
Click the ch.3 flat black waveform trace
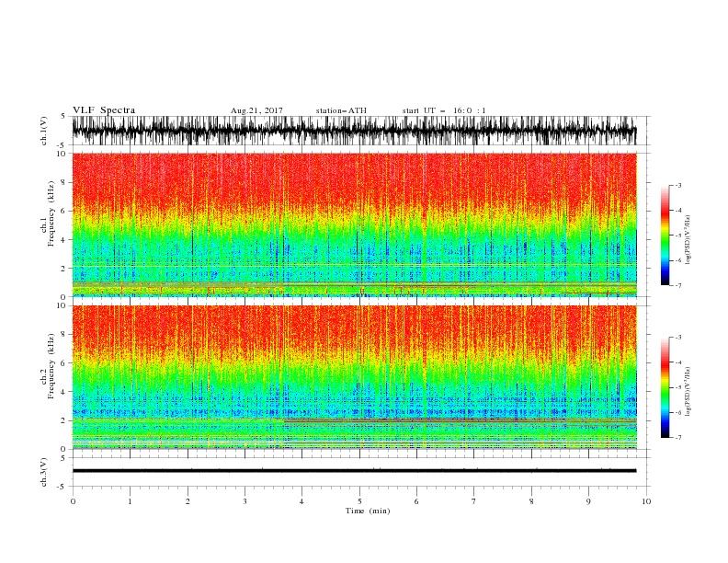click(354, 471)
